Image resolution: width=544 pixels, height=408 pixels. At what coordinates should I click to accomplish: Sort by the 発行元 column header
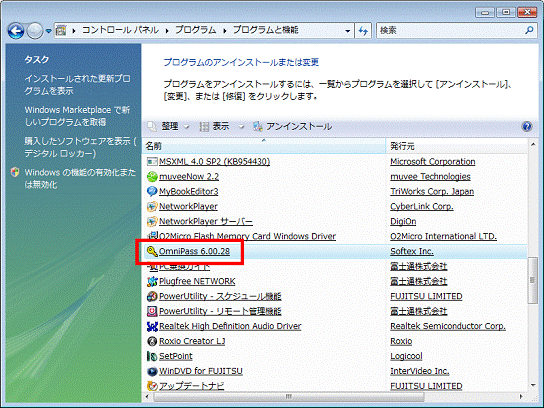tap(457, 146)
